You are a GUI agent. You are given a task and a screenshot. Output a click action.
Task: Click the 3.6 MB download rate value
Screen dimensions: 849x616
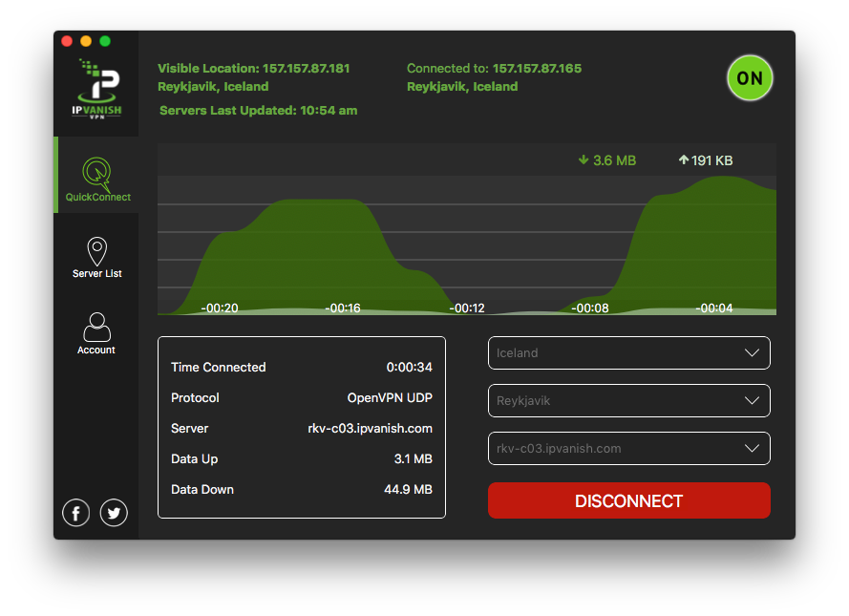[x=615, y=160]
